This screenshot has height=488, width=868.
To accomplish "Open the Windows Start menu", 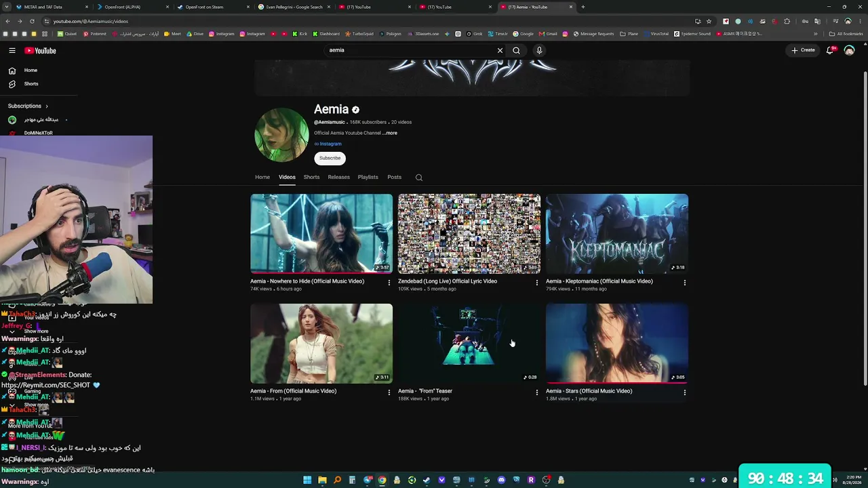I will [307, 480].
